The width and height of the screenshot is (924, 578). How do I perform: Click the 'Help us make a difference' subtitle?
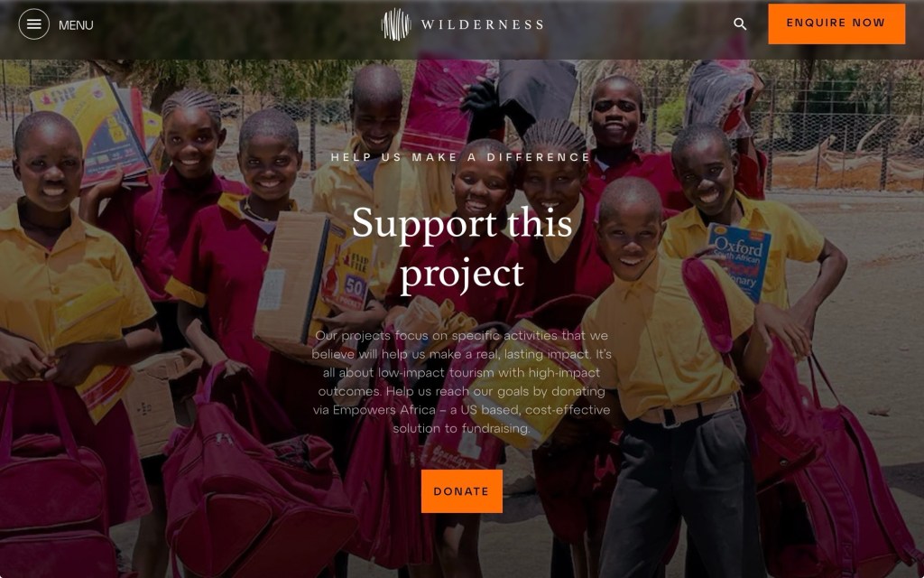coord(461,157)
